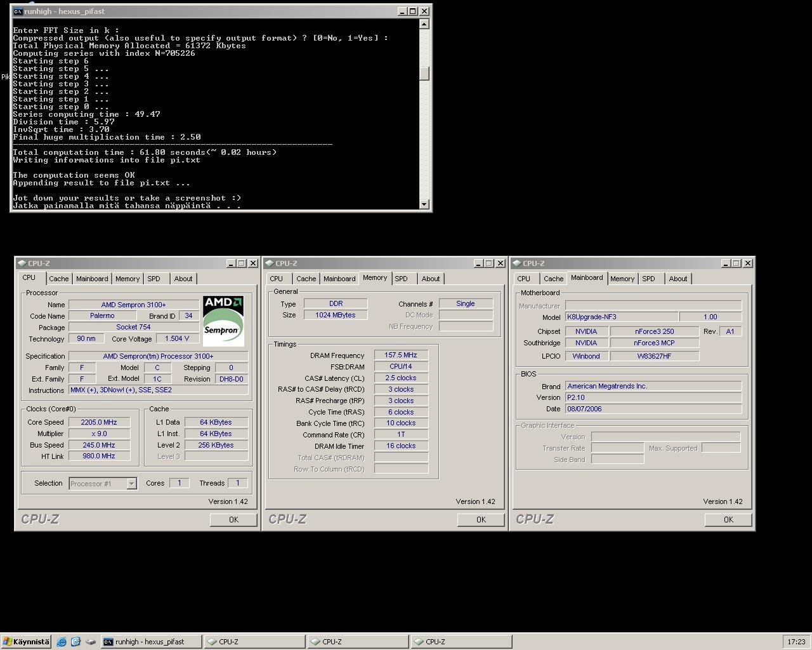Screen dimensions: 812x650
Task: Click the taskbar clock showing 17:23
Action: tap(796, 642)
